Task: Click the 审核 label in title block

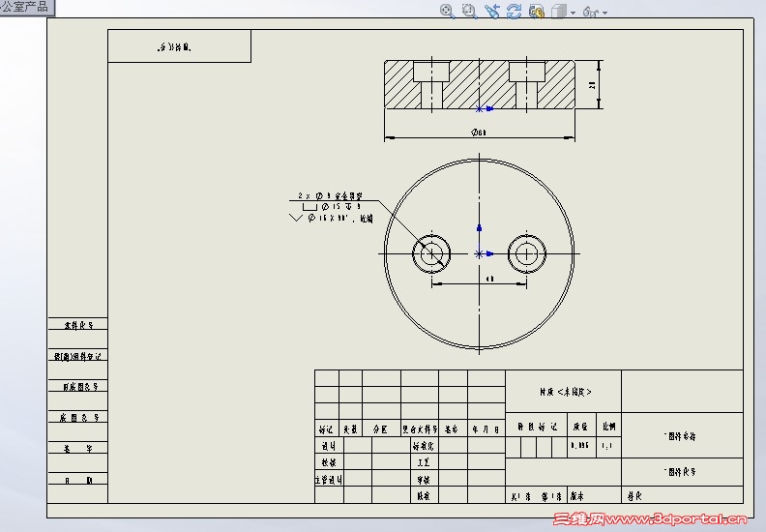Action: [423, 479]
